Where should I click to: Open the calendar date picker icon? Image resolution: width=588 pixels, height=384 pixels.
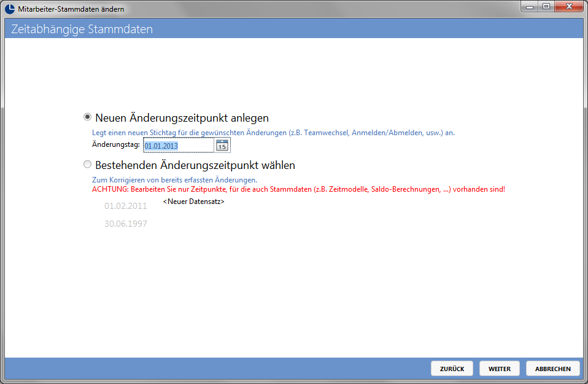click(222, 145)
